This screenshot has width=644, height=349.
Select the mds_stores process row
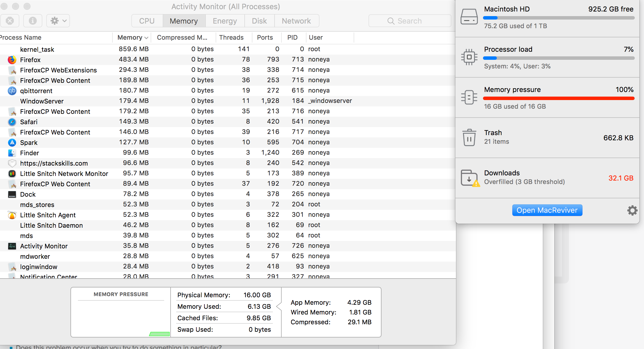[228, 204]
